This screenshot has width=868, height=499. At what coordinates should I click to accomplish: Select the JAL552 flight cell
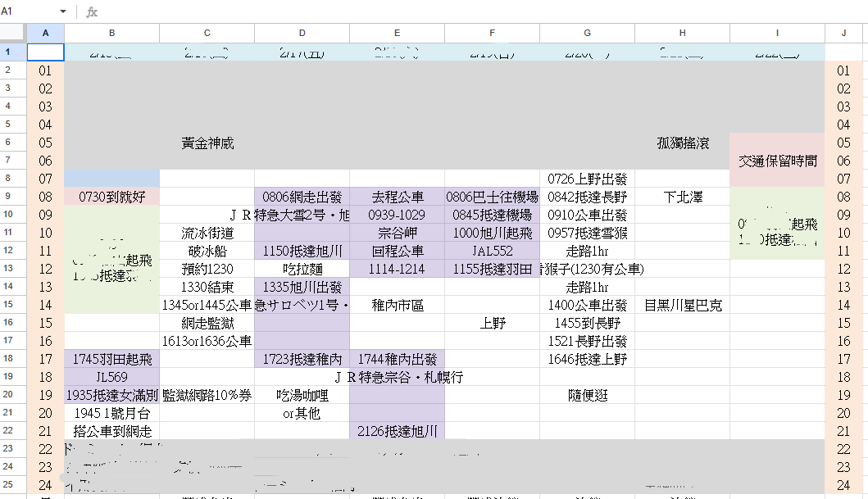click(492, 251)
